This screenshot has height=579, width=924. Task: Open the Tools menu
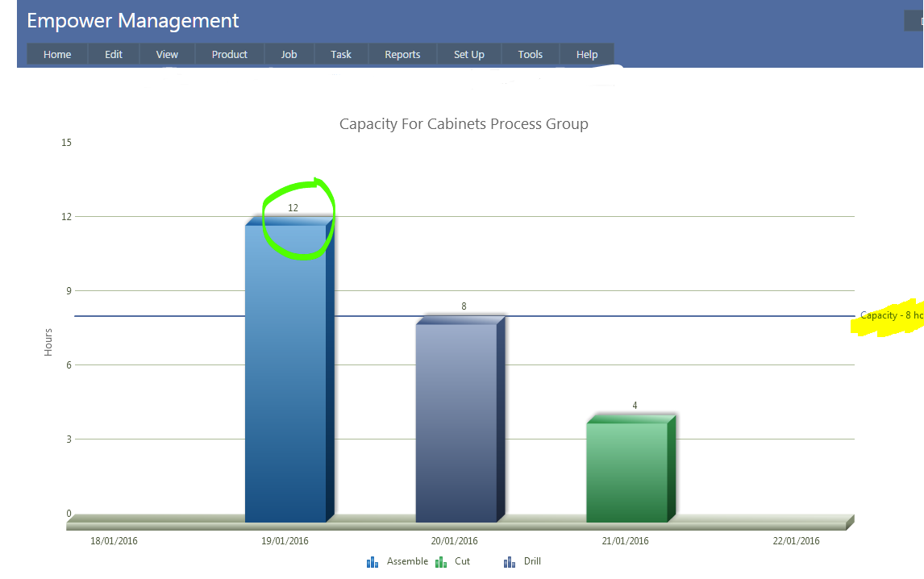click(x=531, y=54)
